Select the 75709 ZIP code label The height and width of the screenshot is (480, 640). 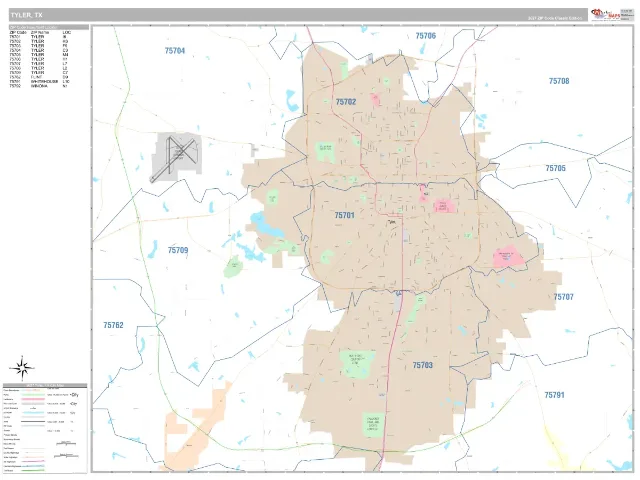pos(178,250)
